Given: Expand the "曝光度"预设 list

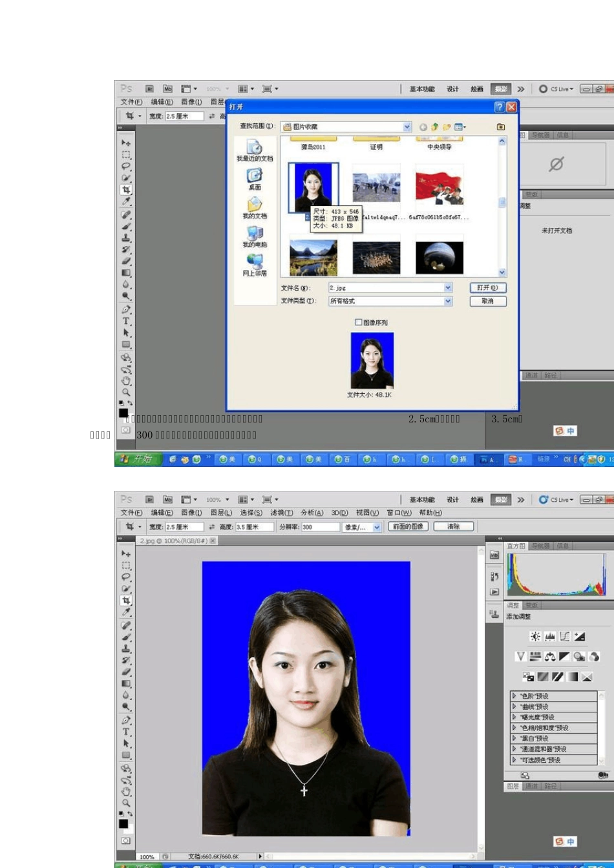Looking at the screenshot, I should tap(514, 718).
